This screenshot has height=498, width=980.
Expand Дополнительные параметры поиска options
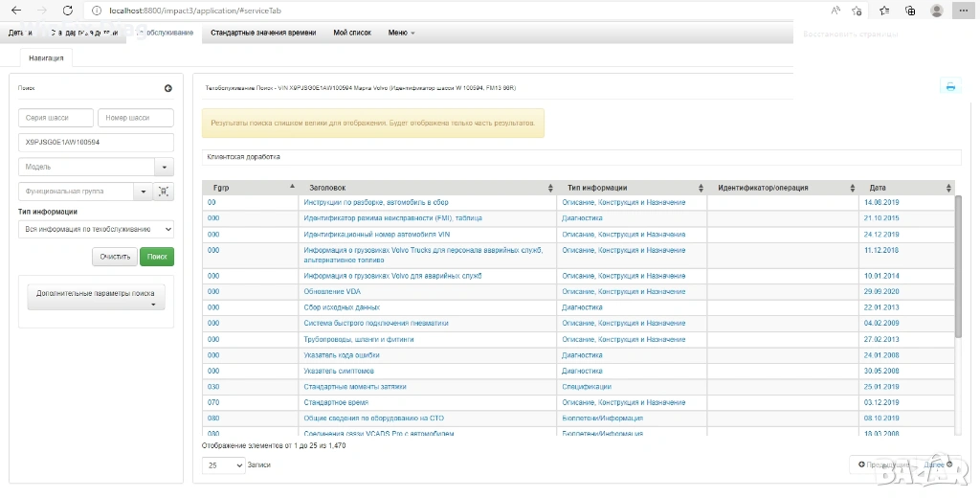(x=95, y=297)
